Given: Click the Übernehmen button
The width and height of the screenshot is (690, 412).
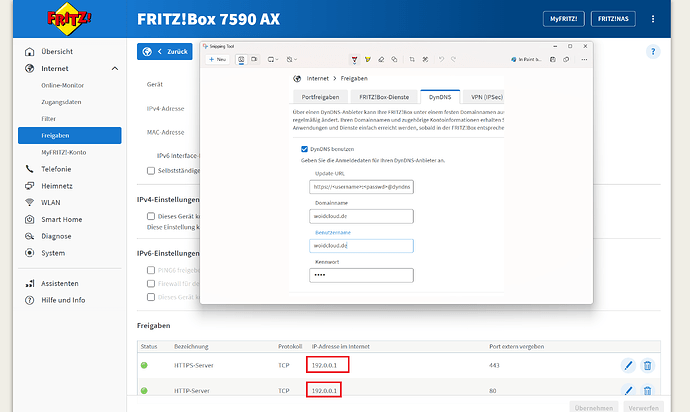Looking at the screenshot, I should [x=594, y=407].
